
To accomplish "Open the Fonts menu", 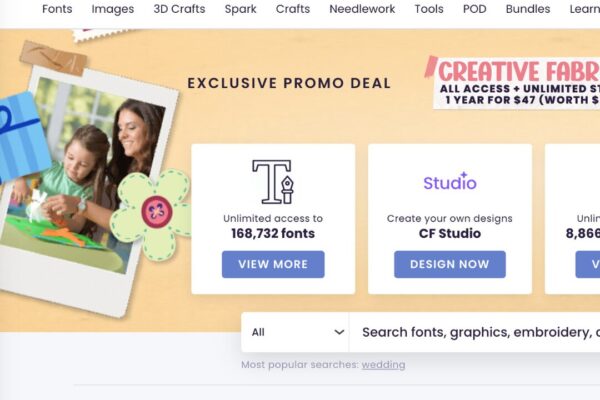I will [x=57, y=9].
